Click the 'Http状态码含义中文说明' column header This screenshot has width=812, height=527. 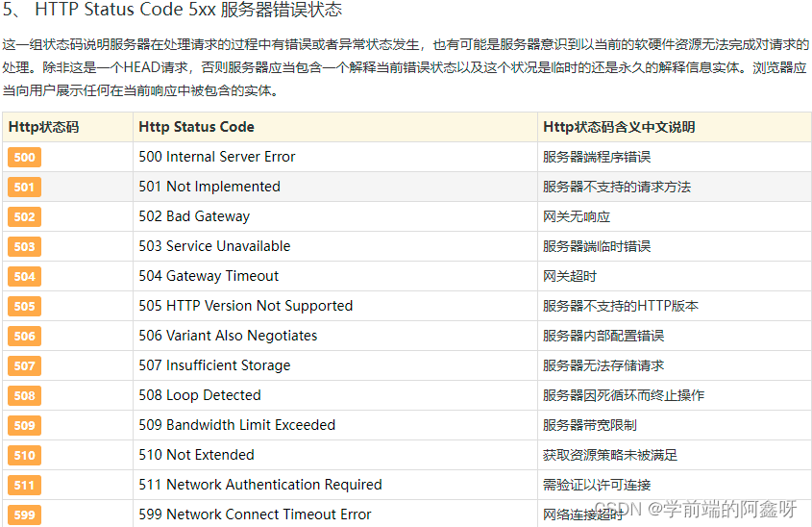tap(675, 127)
